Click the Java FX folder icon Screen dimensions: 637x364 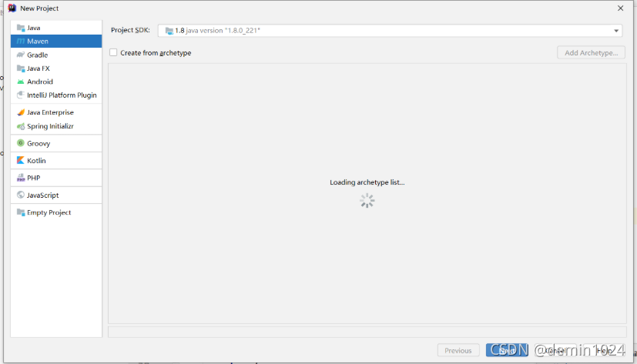[x=21, y=68]
